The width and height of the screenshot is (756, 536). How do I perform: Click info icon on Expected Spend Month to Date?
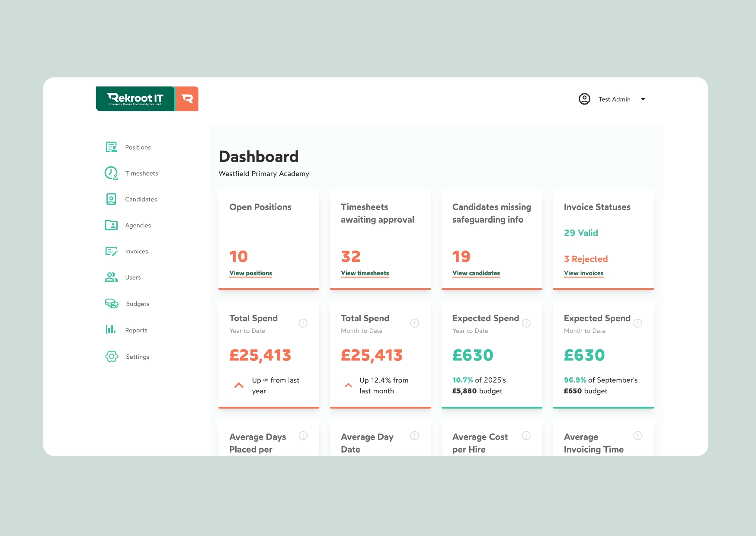(x=638, y=323)
